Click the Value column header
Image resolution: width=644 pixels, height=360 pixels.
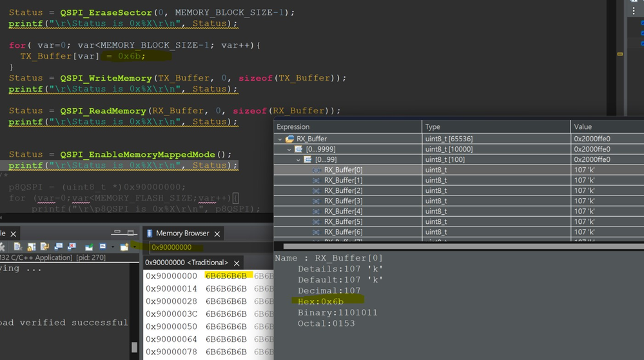pyautogui.click(x=582, y=126)
